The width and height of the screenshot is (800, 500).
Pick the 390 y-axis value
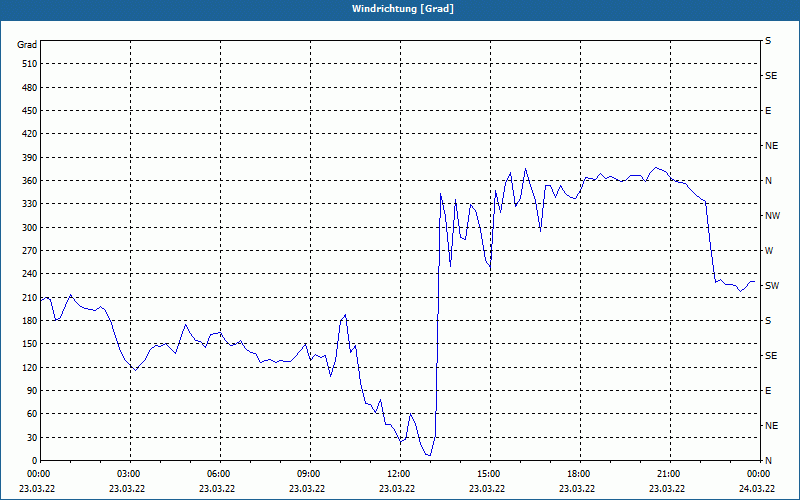click(x=30, y=158)
